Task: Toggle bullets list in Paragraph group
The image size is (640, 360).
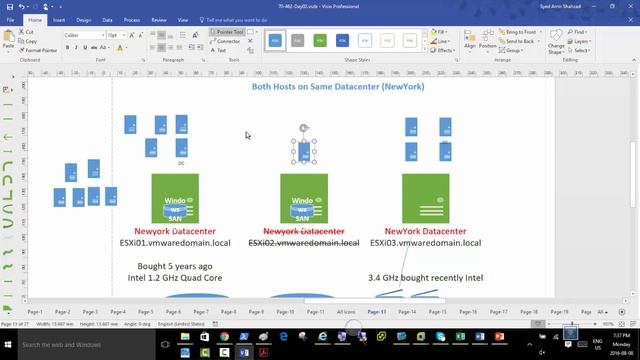Action: [x=182, y=36]
